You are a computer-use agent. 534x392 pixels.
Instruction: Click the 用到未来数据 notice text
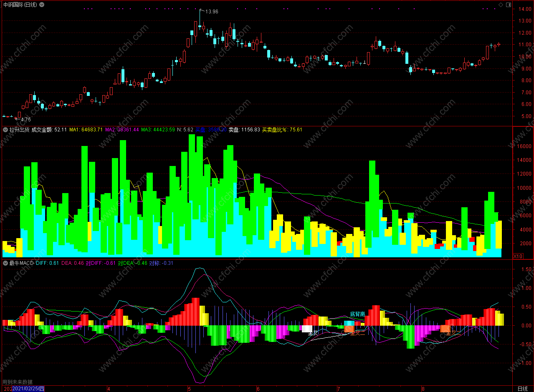click(18, 382)
